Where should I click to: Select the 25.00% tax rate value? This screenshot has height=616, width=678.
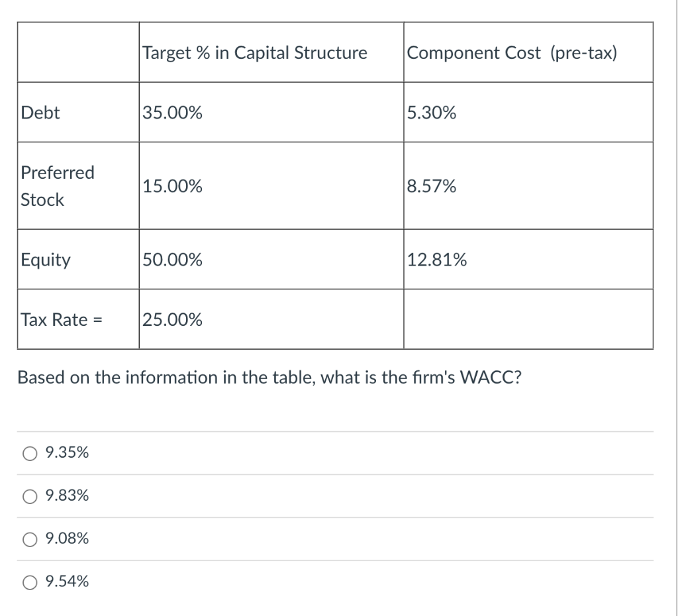pos(171,319)
